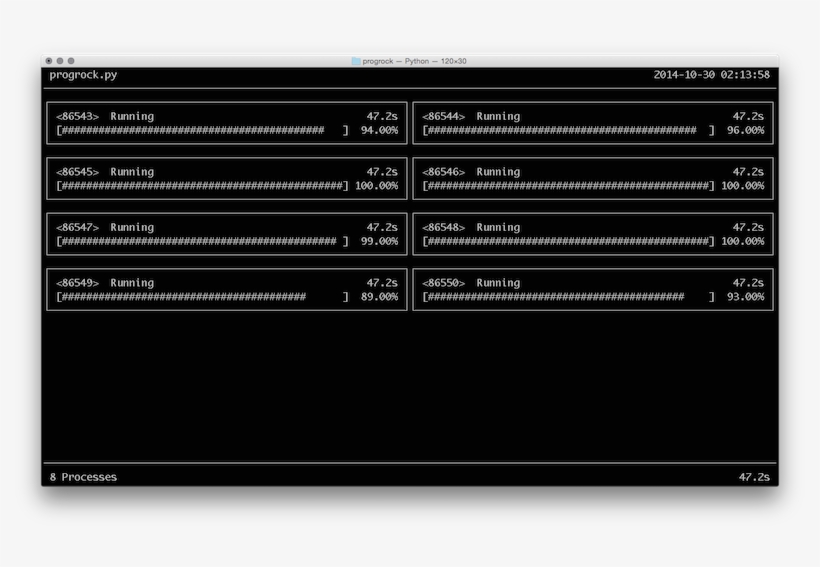820x567 pixels.
Task: Click the progress bar of process 86548
Action: pyautogui.click(x=568, y=241)
